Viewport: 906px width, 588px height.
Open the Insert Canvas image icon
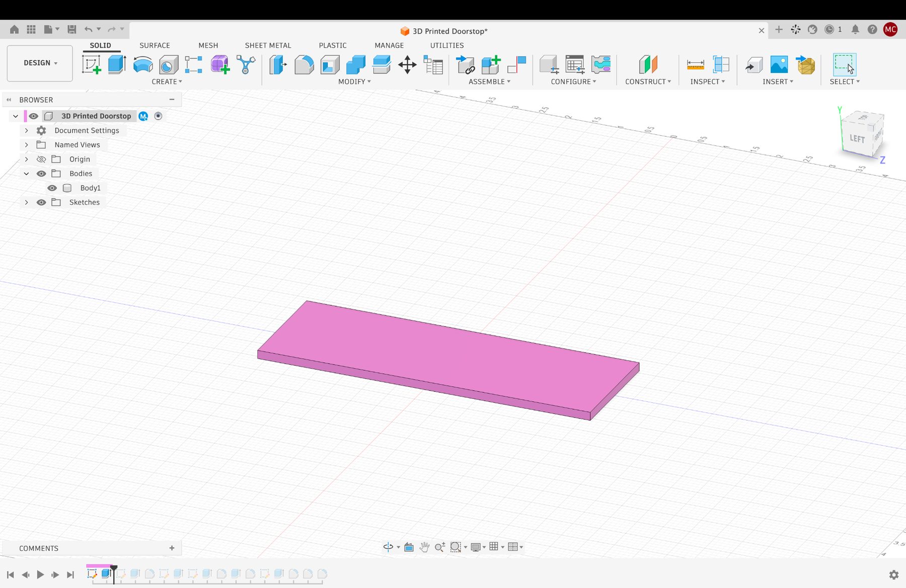[779, 65]
